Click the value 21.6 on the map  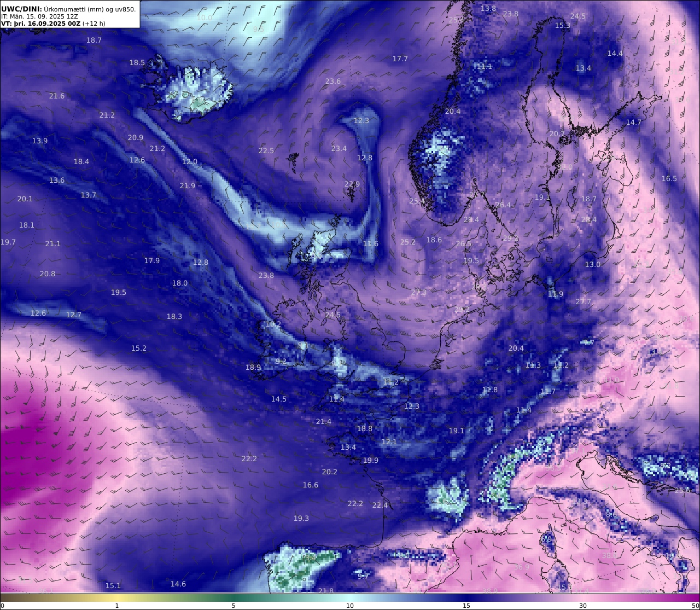pyautogui.click(x=57, y=96)
